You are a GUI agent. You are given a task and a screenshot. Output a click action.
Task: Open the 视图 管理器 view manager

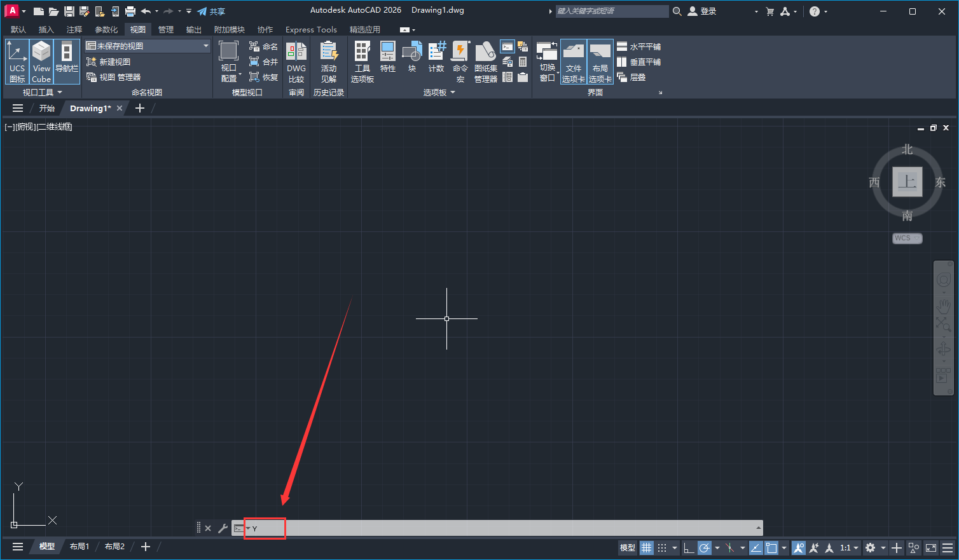113,77
